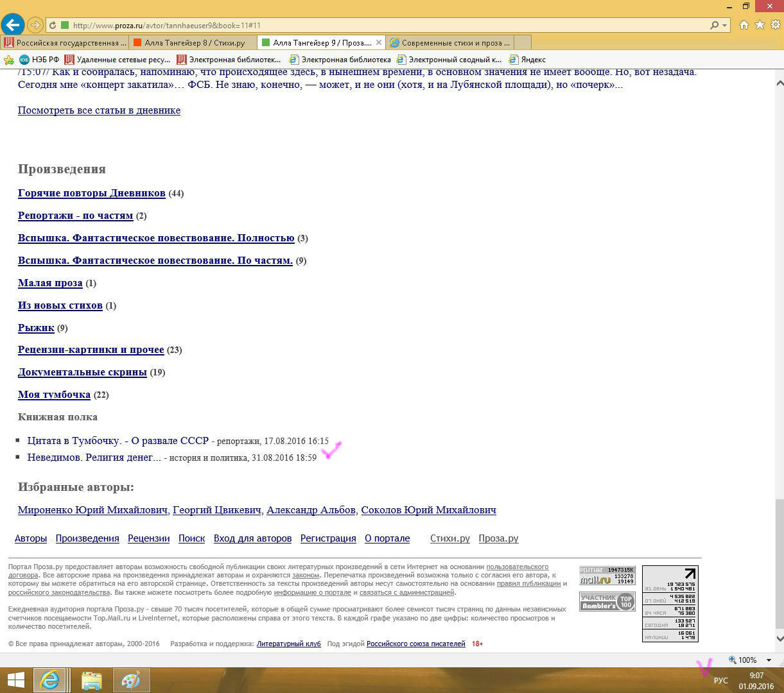Image resolution: width=784 pixels, height=693 pixels.
Task: Open the Электронный сводный к... bookmark
Action: pos(449,60)
